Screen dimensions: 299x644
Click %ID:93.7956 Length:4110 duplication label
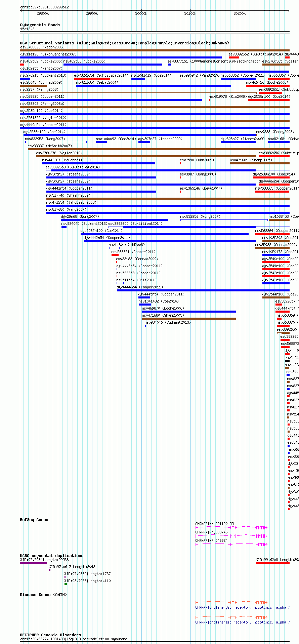point(87,581)
